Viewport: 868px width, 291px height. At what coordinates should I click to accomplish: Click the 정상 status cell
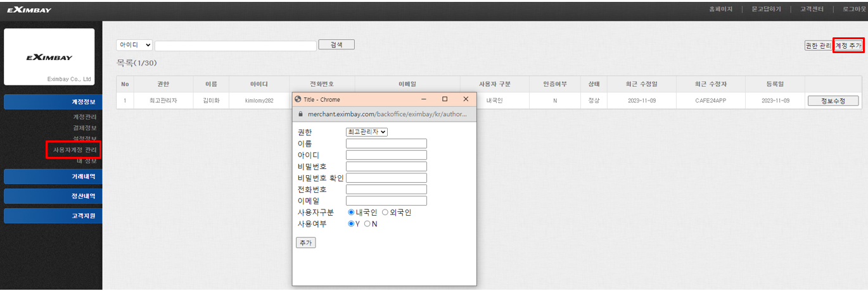tap(594, 101)
